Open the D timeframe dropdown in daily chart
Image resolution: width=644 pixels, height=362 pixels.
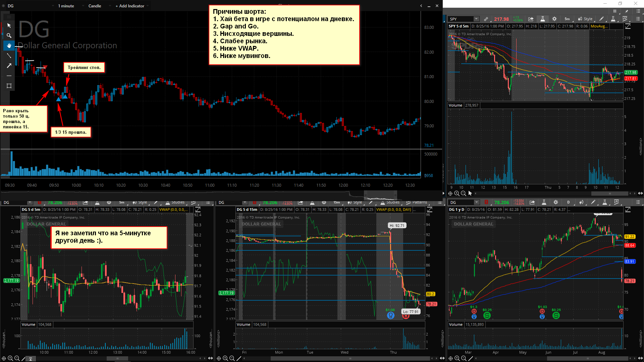[568, 202]
